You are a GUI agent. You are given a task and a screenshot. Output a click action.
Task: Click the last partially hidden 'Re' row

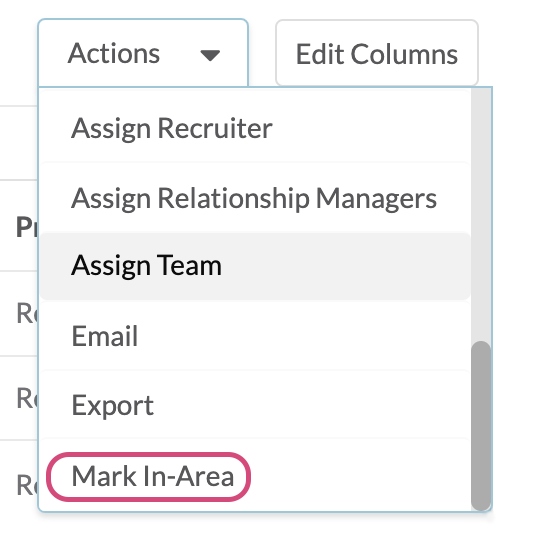tap(27, 485)
